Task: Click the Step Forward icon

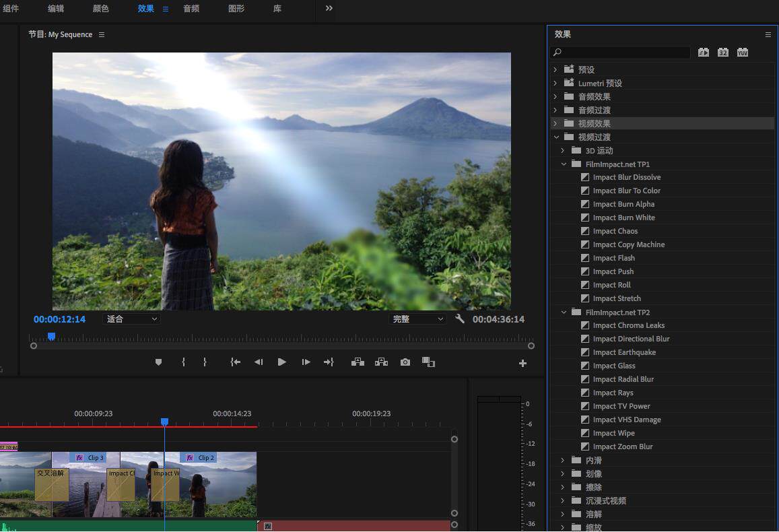Action: (306, 362)
